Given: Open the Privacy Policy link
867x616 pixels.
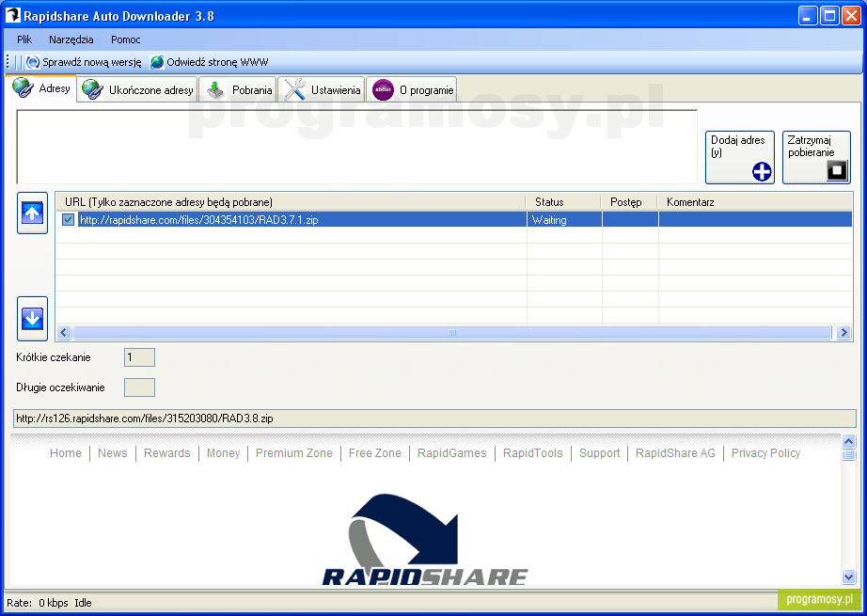Looking at the screenshot, I should point(765,453).
